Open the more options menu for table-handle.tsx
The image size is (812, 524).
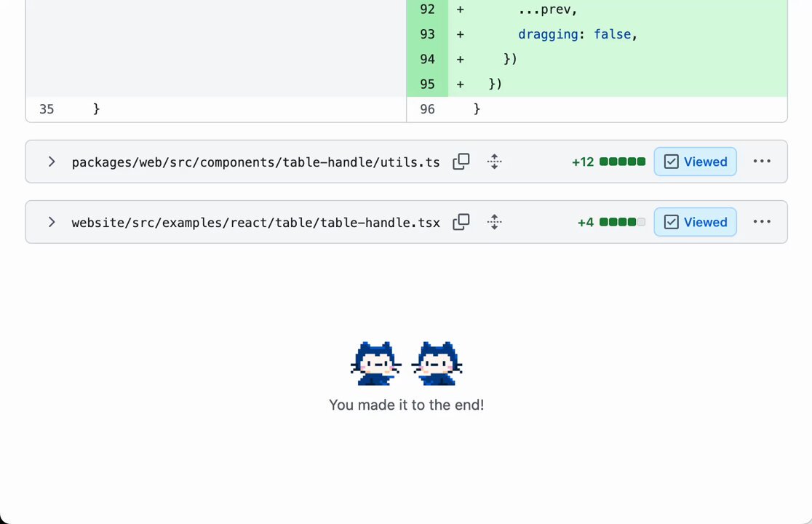coord(762,222)
